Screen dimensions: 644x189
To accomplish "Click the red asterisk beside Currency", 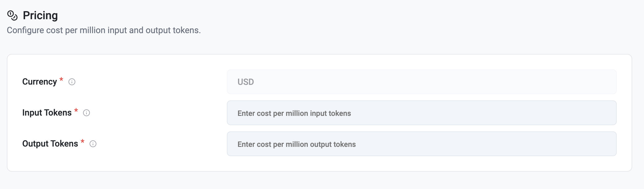I will (x=61, y=79).
